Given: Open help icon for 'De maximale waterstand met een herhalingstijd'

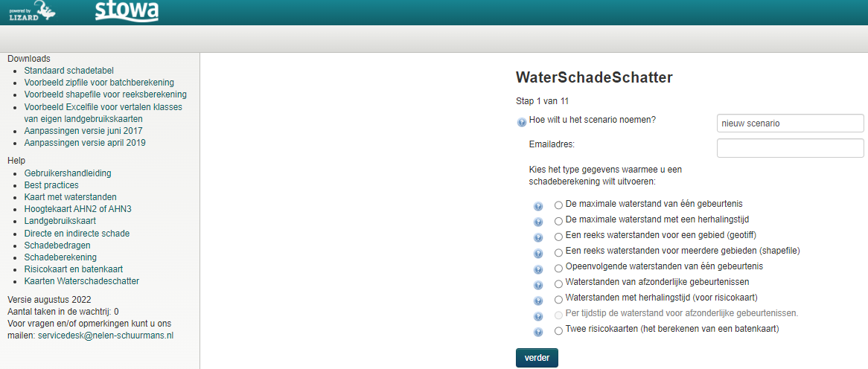Looking at the screenshot, I should (x=538, y=222).
